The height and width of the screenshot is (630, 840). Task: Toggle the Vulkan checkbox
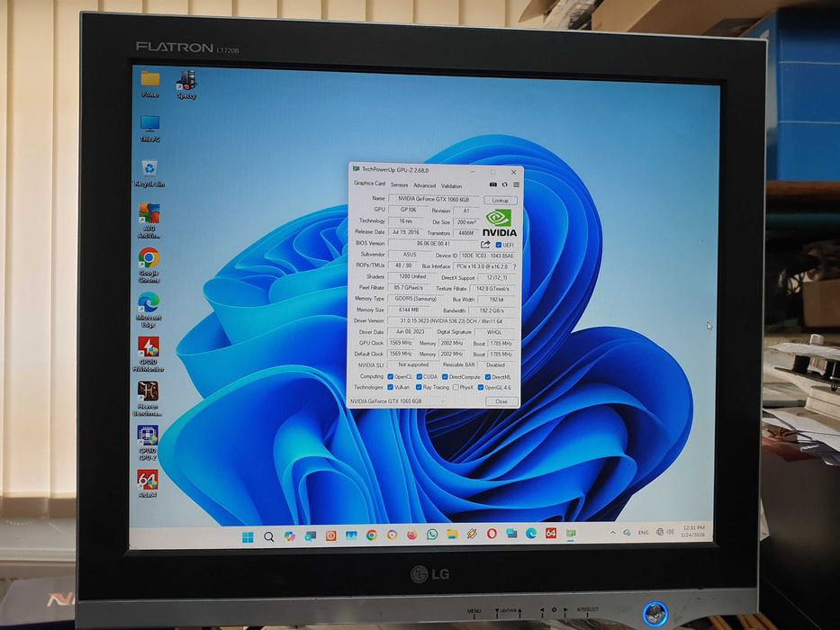pos(391,387)
